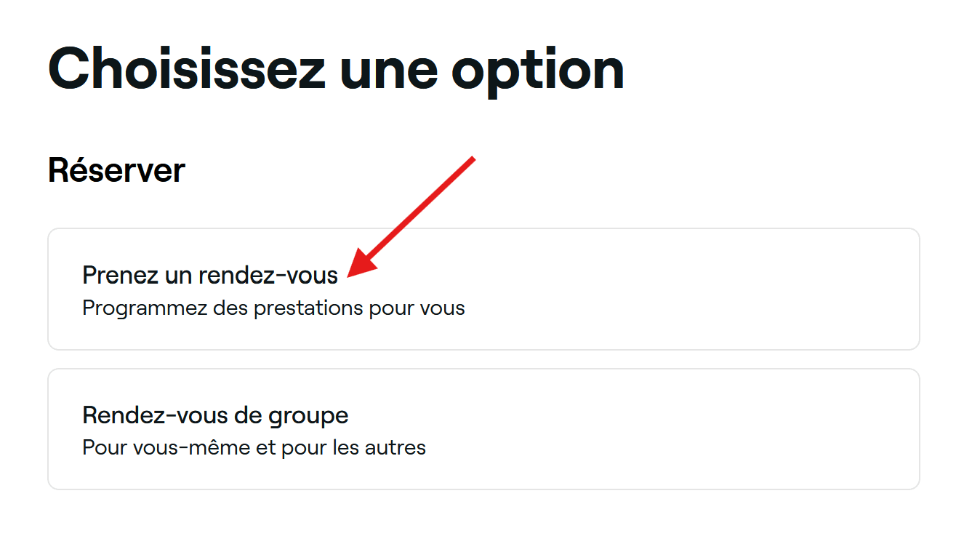Click the "Choisissez une option" page heading

[336, 69]
